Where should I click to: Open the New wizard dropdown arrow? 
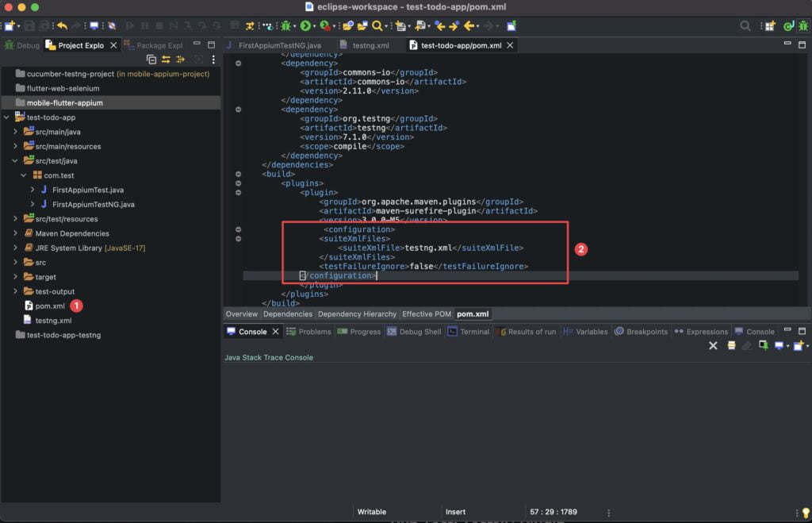[x=19, y=26]
